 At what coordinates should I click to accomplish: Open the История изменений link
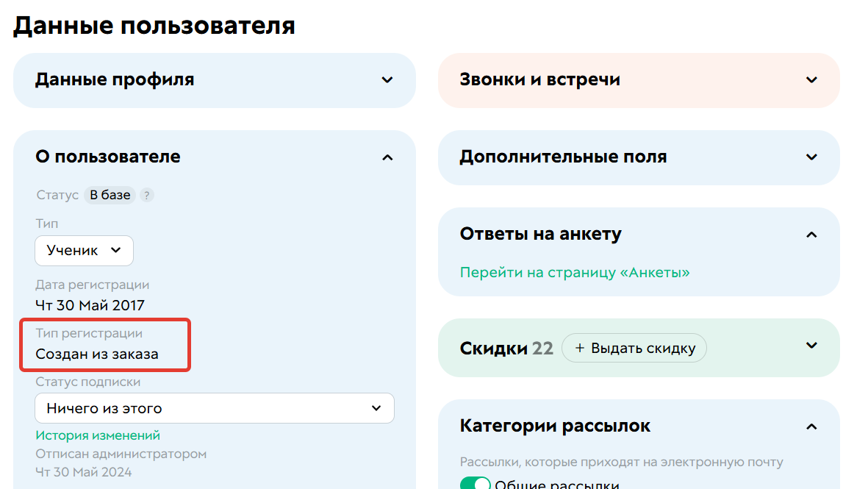tap(98, 435)
